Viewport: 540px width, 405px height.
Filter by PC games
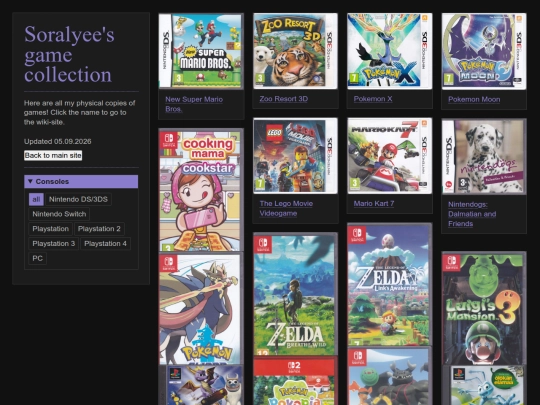tap(38, 259)
